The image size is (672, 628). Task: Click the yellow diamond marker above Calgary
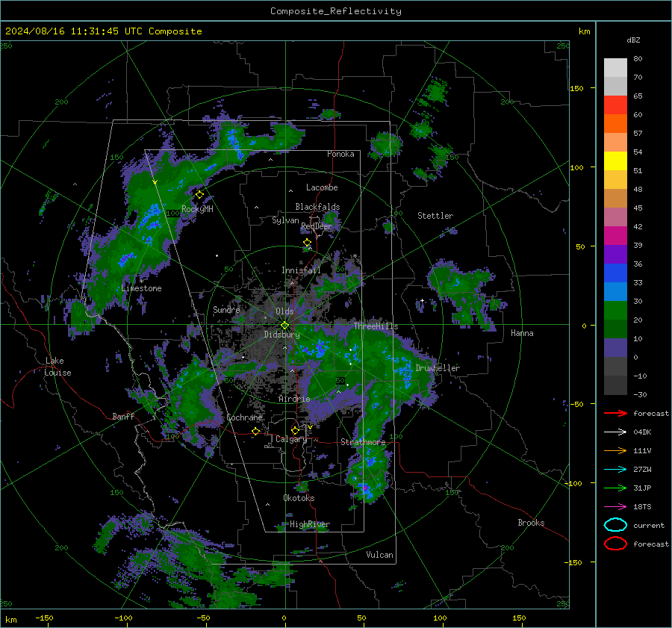[x=295, y=430]
